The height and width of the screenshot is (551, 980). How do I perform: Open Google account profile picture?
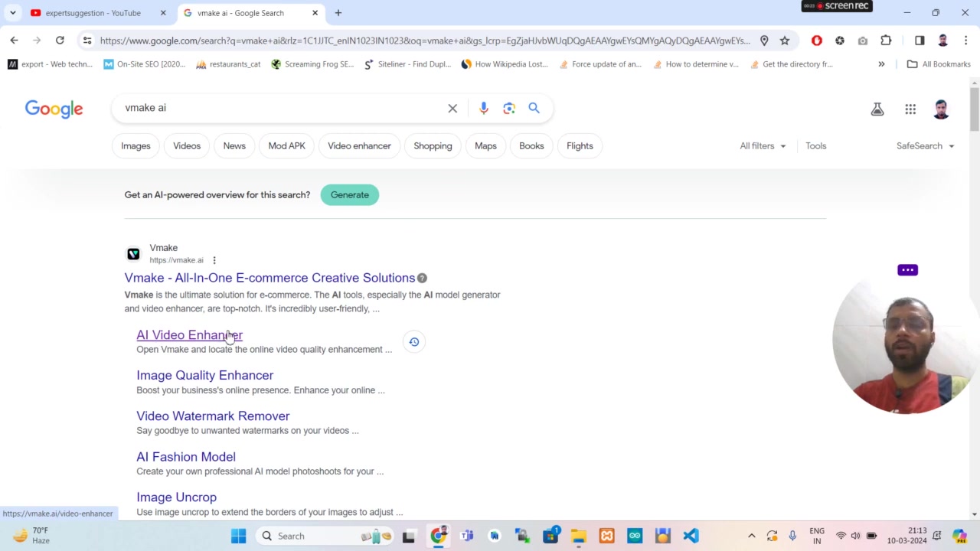942,109
